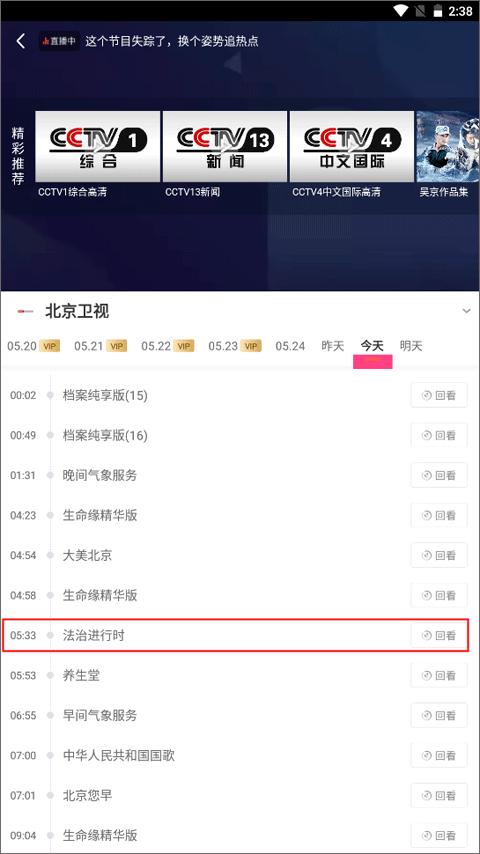Image resolution: width=480 pixels, height=854 pixels.
Task: Tap the 直播中 live badge
Action: (59, 41)
